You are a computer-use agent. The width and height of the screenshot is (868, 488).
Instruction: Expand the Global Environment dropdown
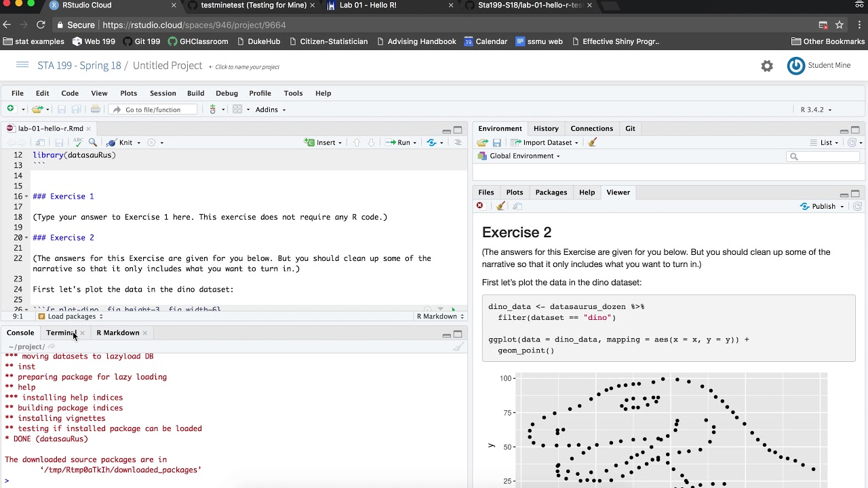click(x=519, y=156)
